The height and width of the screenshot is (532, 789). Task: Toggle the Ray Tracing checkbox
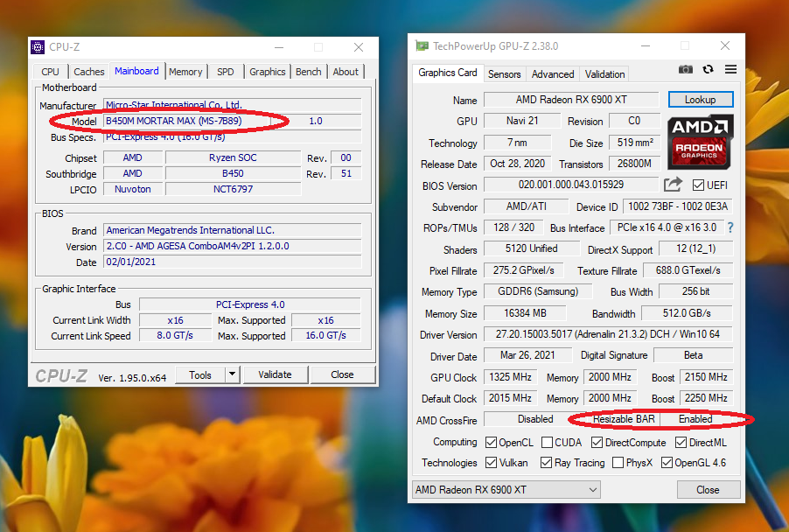(546, 462)
